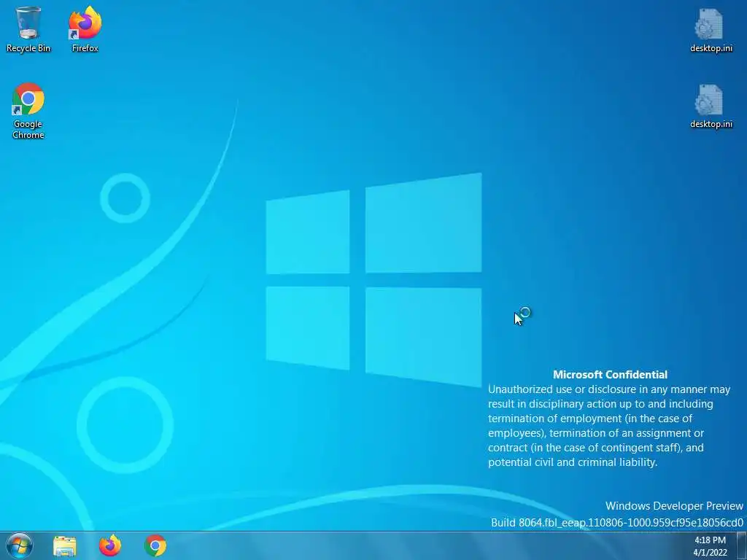
Task: Click the 4/1/2022 date in the tray
Action: coord(710,553)
